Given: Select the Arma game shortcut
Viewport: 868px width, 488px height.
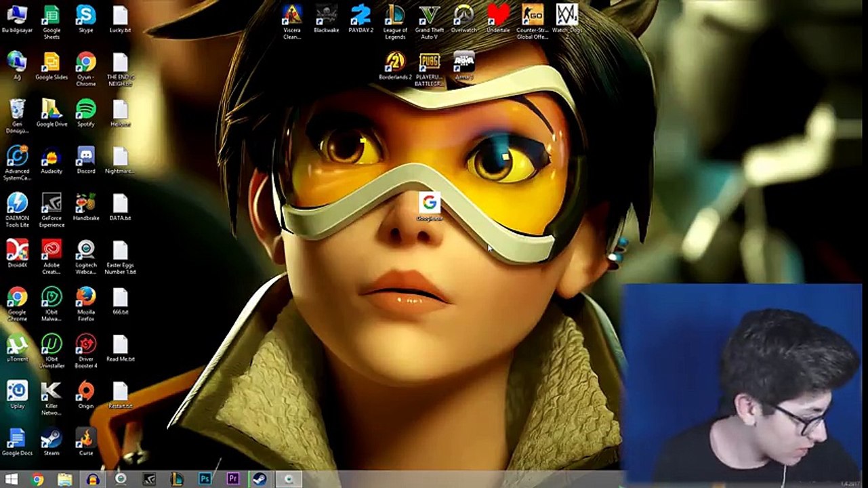Looking at the screenshot, I should (x=464, y=66).
